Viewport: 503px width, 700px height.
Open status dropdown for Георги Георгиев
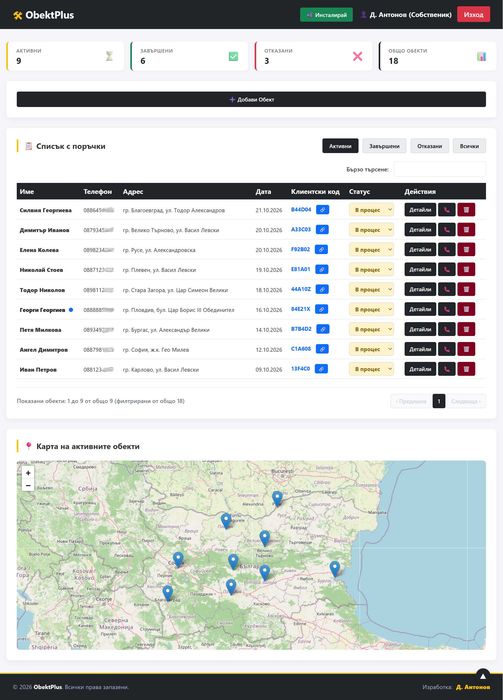pos(371,309)
